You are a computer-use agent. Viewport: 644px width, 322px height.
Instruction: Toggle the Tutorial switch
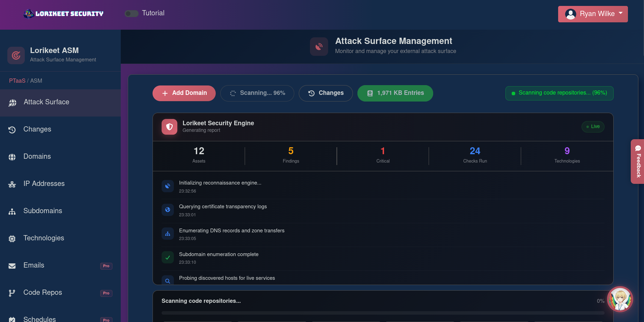[131, 13]
